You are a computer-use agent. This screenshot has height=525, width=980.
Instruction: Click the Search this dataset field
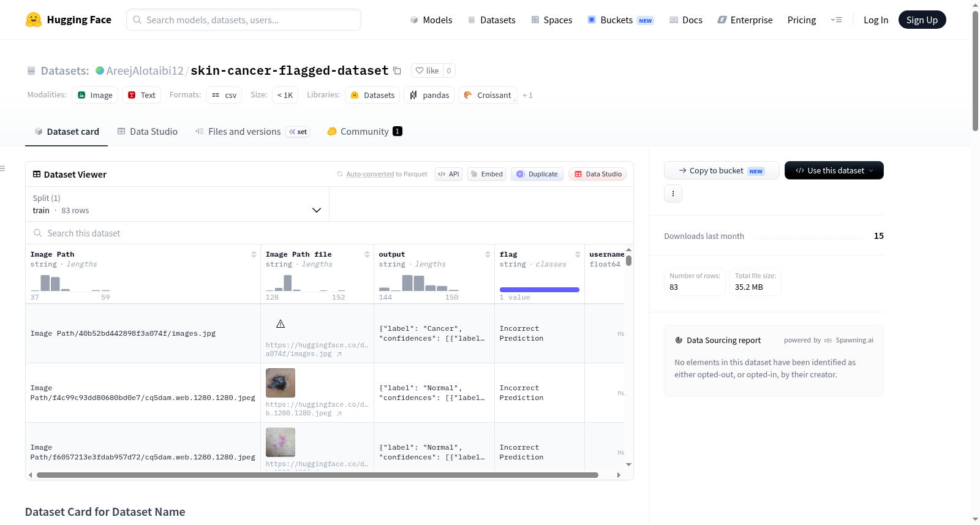pos(330,233)
